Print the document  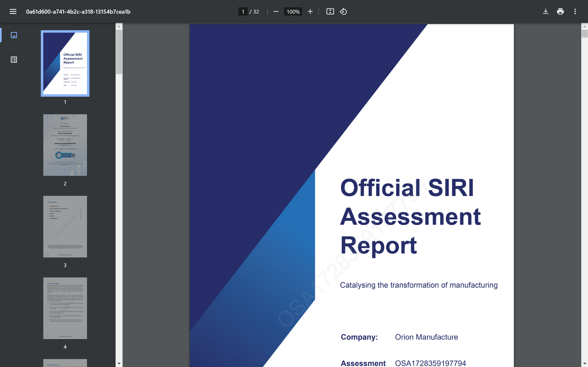point(560,11)
